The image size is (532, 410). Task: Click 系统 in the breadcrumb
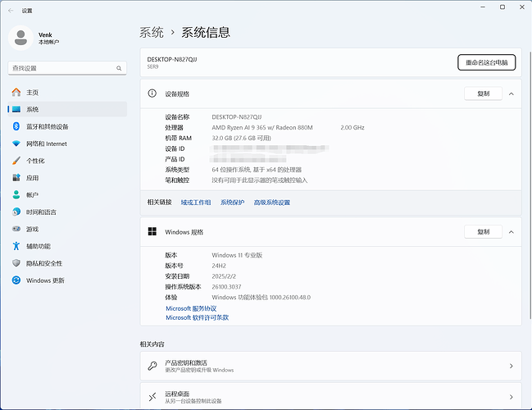coord(152,33)
